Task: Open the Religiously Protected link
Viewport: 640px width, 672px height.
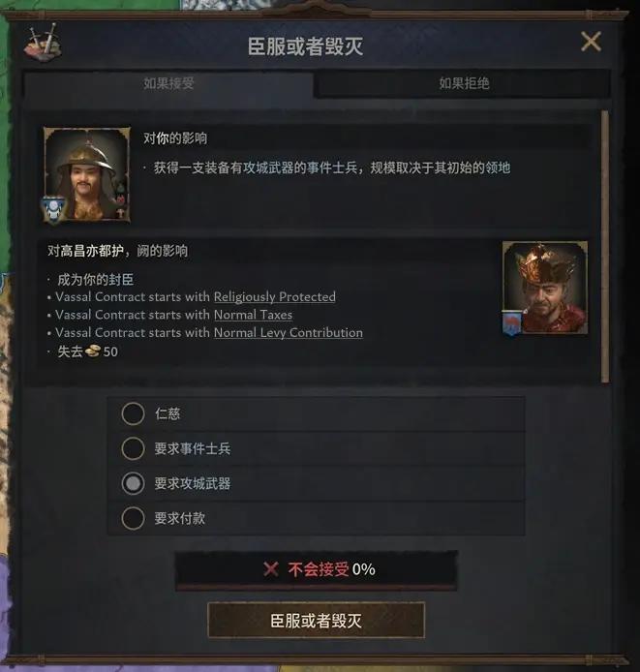Action: pyautogui.click(x=275, y=296)
